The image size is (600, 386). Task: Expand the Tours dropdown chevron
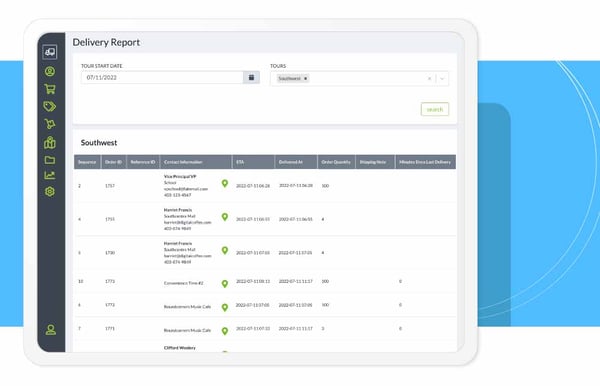coord(442,78)
